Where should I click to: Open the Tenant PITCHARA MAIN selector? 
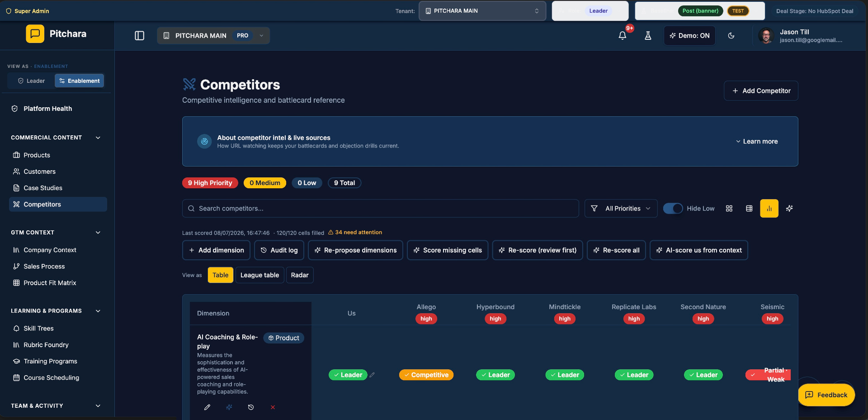[x=482, y=11]
